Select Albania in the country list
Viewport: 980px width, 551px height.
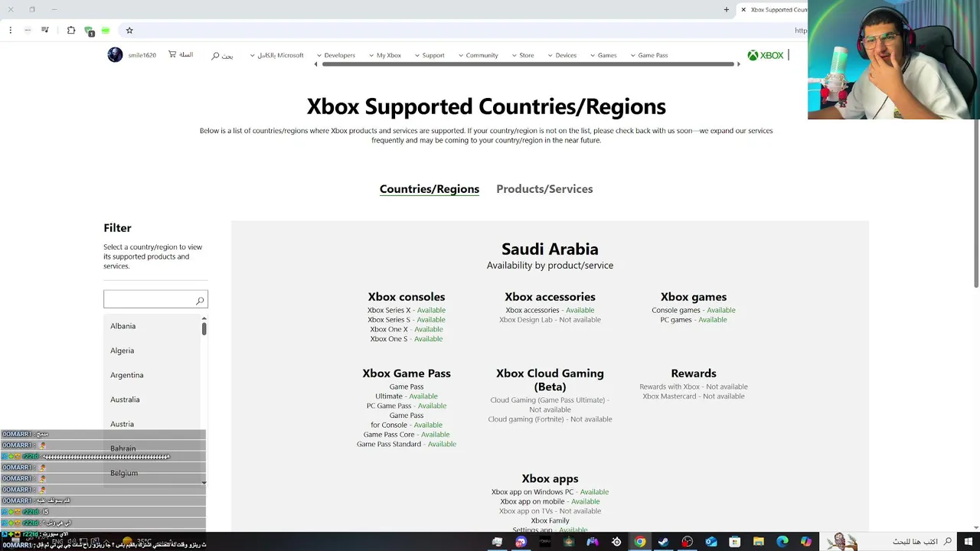[152, 326]
